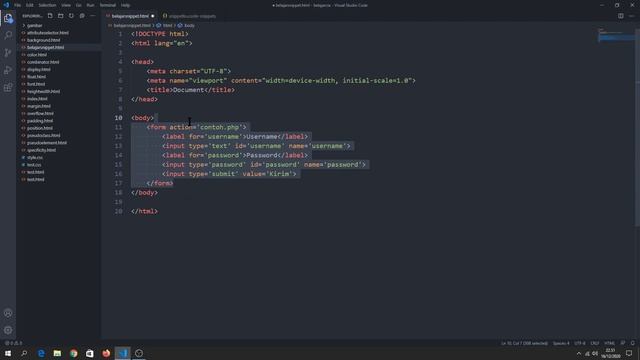Click Spaces: 4 indentation in status bar
The height and width of the screenshot is (360, 640).
561,343
